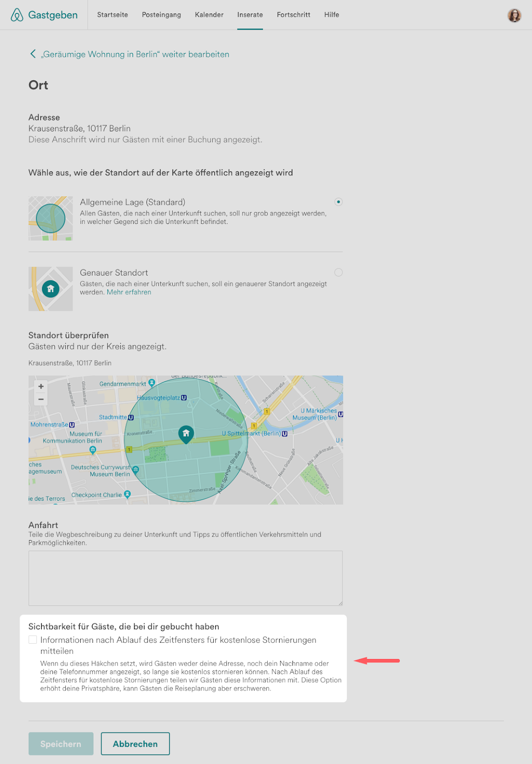Screen dimensions: 532x764
Task: Open the Inserate tab
Action: pos(250,15)
